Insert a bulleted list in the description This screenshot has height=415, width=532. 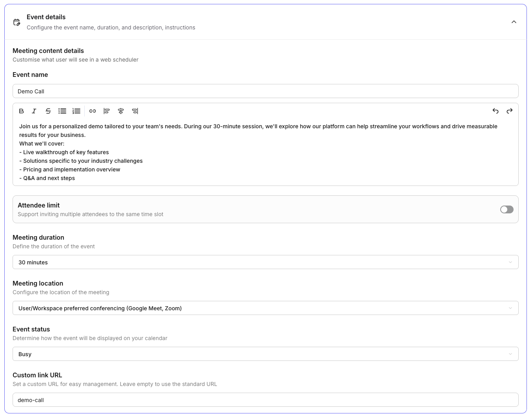click(x=62, y=111)
